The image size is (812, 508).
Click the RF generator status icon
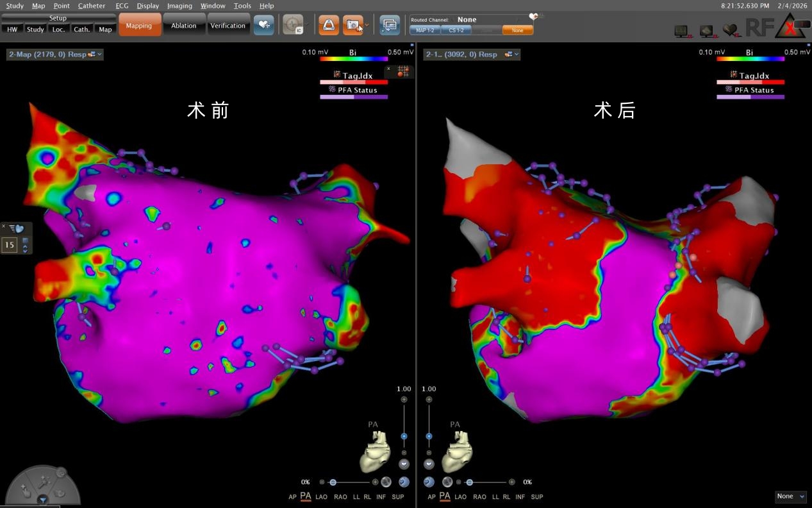coord(759,27)
